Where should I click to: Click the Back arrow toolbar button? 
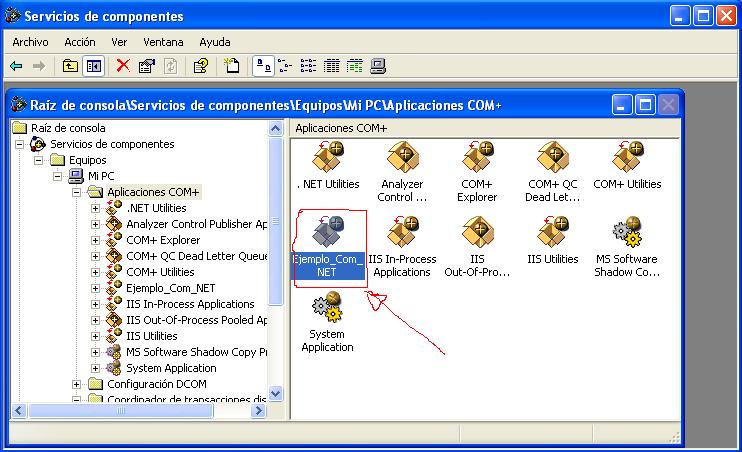point(17,66)
